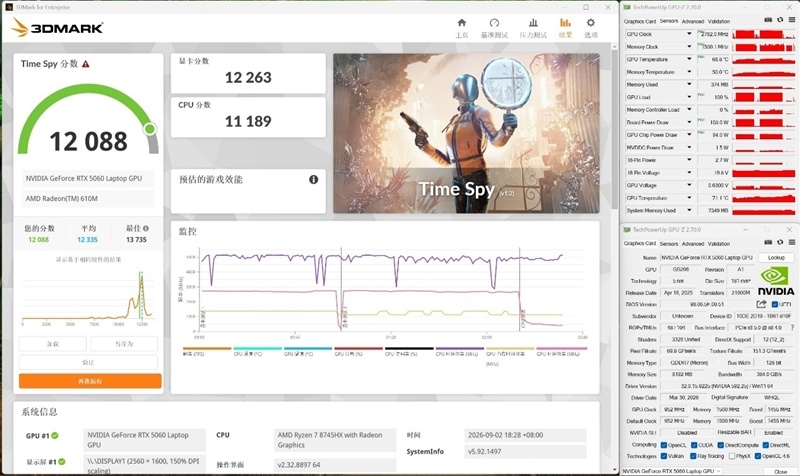
Task: Toggle the DirectCompute checkbox
Action: (721, 445)
